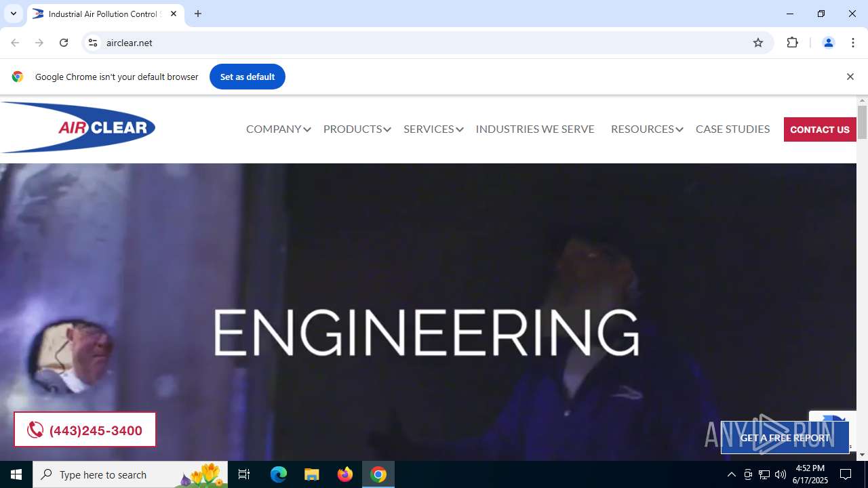Viewport: 868px width, 488px height.
Task: Open the SERVICES menu item
Action: coord(429,129)
